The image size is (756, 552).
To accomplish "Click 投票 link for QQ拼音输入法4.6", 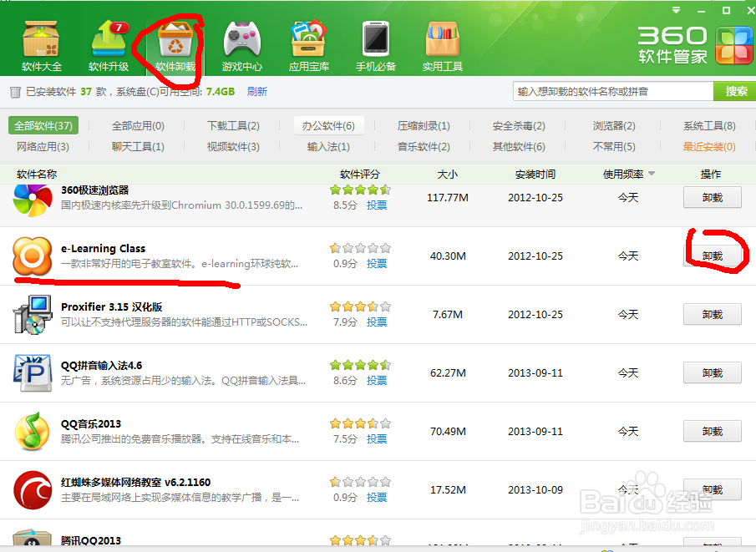I will 377,380.
